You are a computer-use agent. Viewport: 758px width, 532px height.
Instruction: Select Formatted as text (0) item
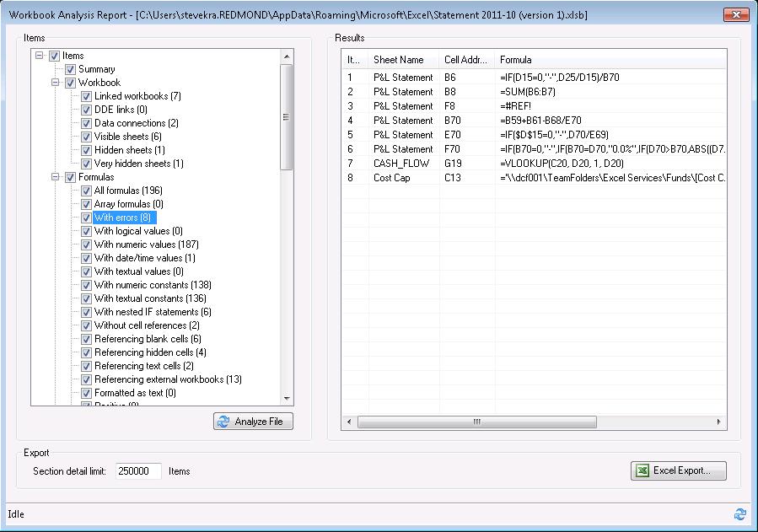(x=135, y=394)
